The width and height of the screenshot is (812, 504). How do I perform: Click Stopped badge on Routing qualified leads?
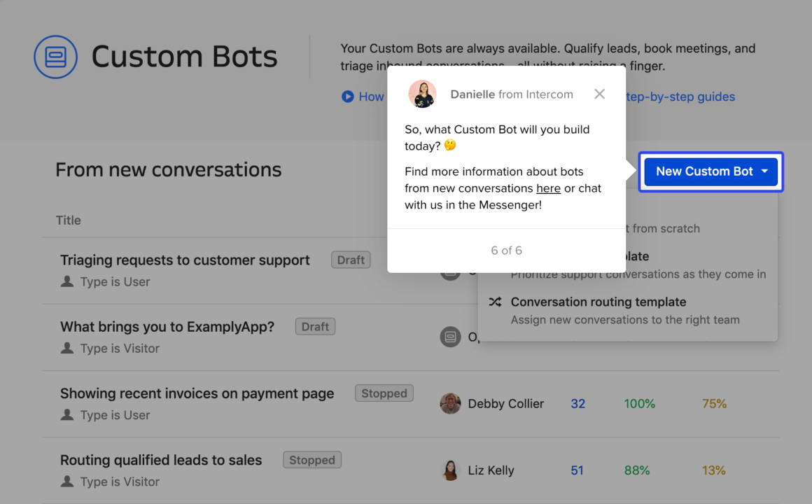coord(311,460)
